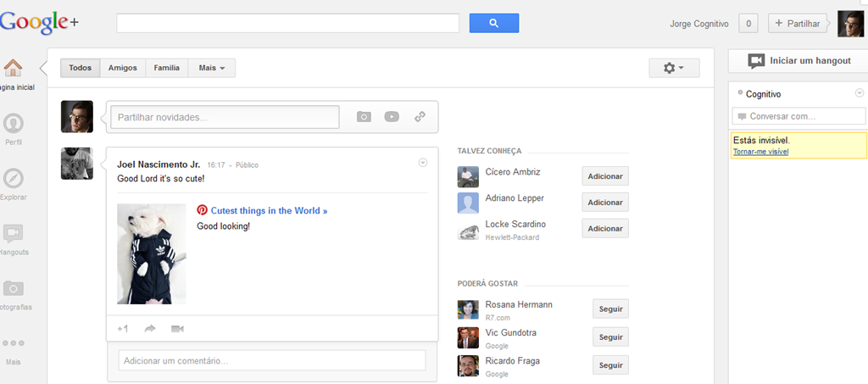Add photo using the camera icon

364,117
